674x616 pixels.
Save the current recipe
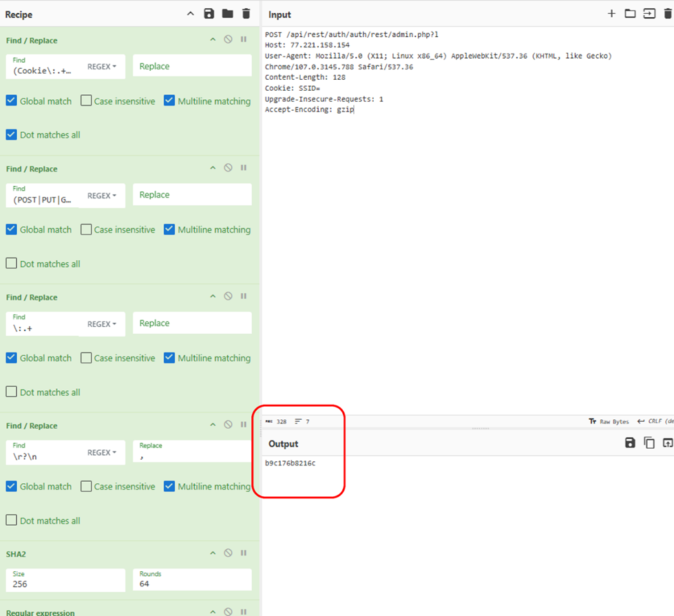pos(209,14)
